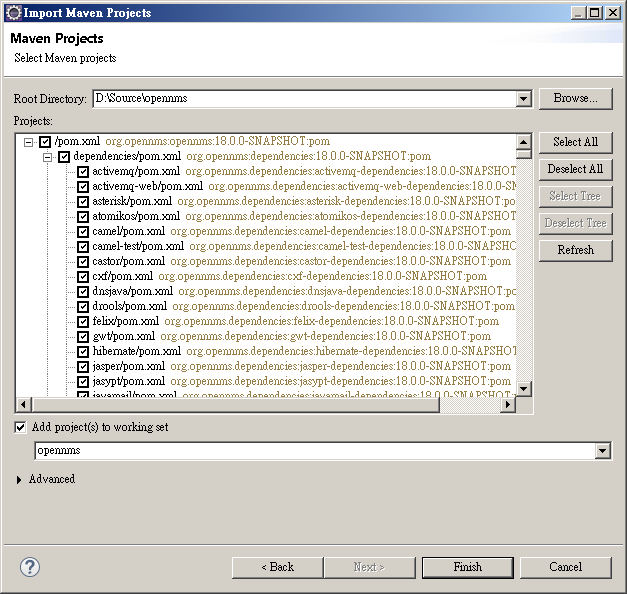Click org.opennms:dependencies:18.0.0-SNAPSHOT:pom text
The height and width of the screenshot is (594, 627).
(309, 156)
